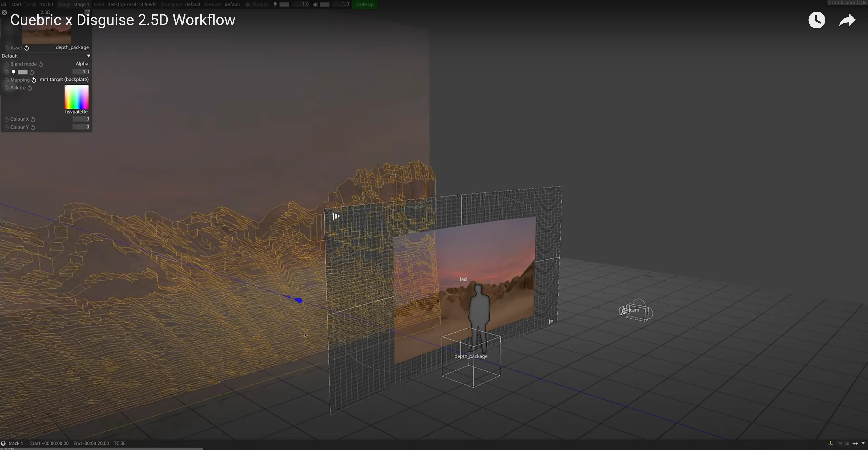Screen dimensions: 868x450
Task: Click the layer brightness keyframe clock icon
Action: 6,72
